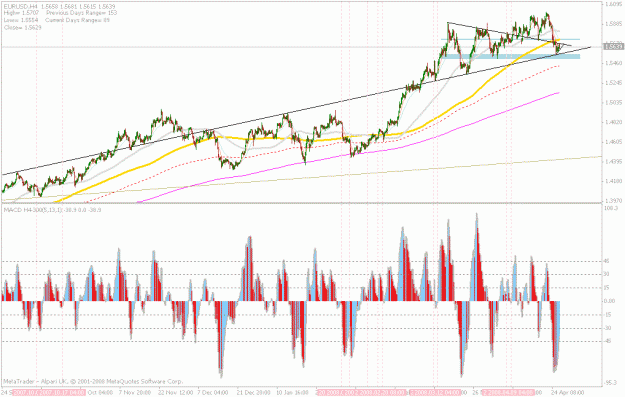The width and height of the screenshot is (625, 397).
Task: Click the 'Close= 1.5629' label
Action: (23, 28)
